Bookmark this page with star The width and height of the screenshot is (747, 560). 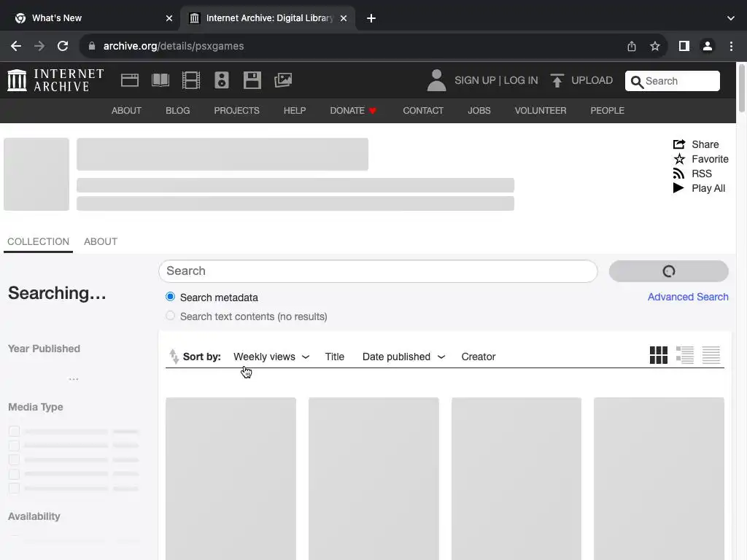tap(655, 46)
